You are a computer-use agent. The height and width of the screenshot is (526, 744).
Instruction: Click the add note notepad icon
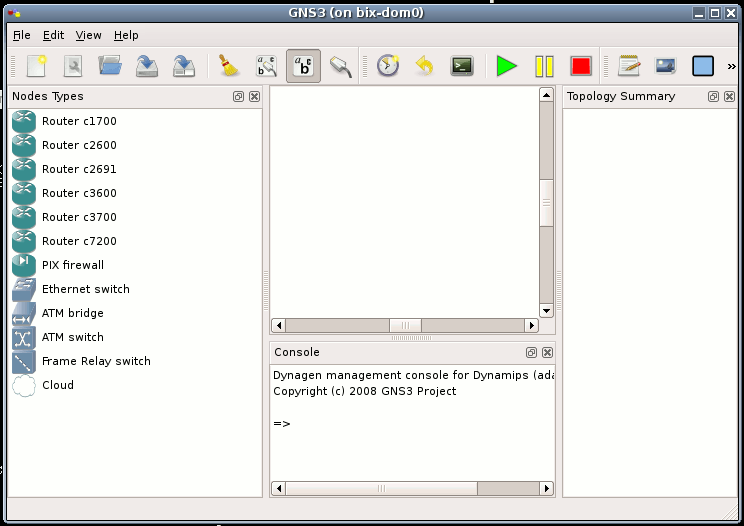[x=629, y=66]
